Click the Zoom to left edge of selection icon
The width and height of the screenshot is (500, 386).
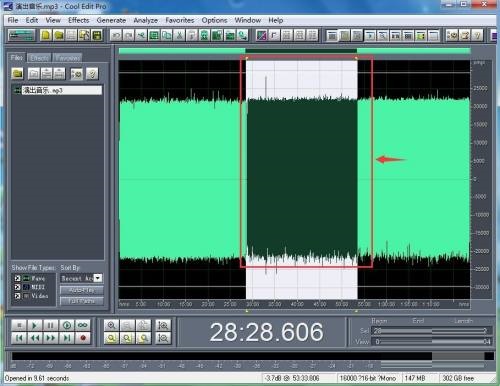pos(127,338)
